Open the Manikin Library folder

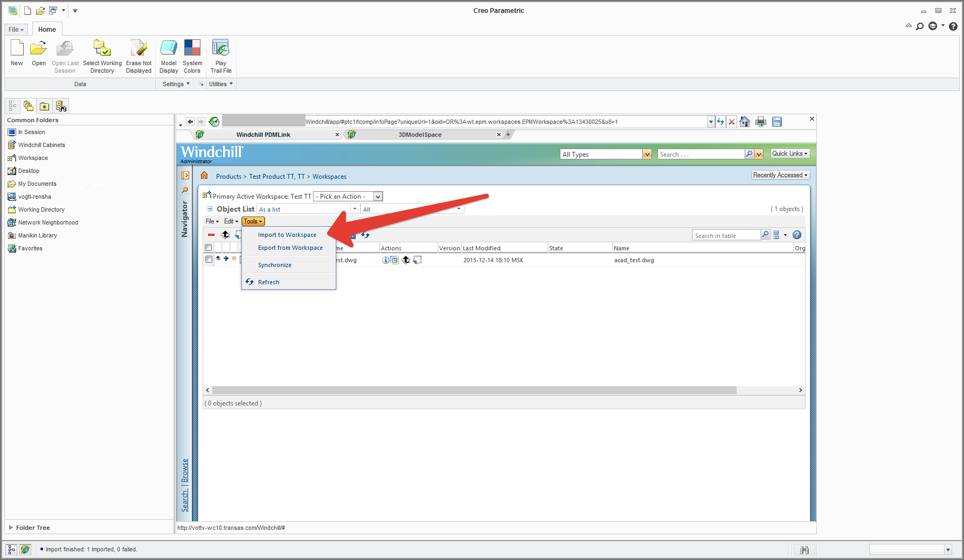pos(38,235)
